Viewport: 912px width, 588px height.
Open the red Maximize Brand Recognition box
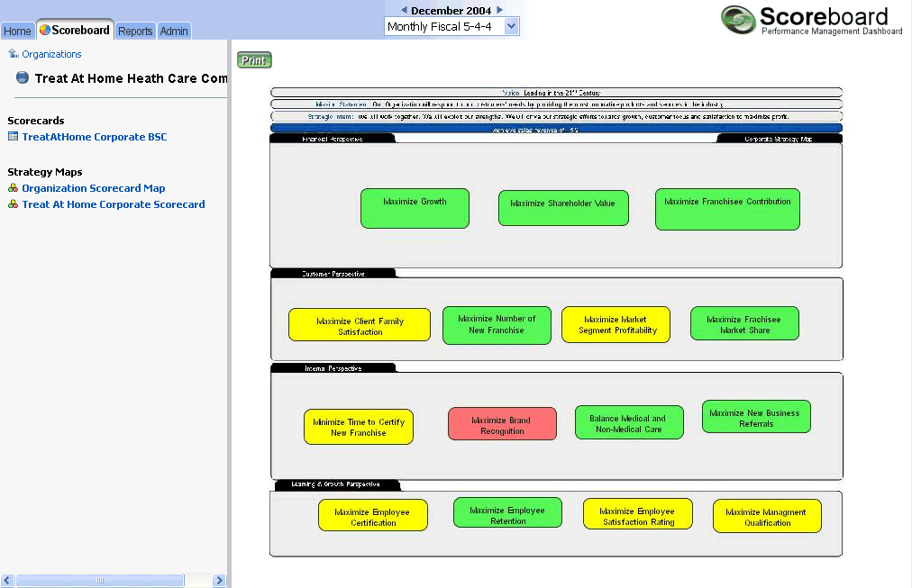(502, 423)
